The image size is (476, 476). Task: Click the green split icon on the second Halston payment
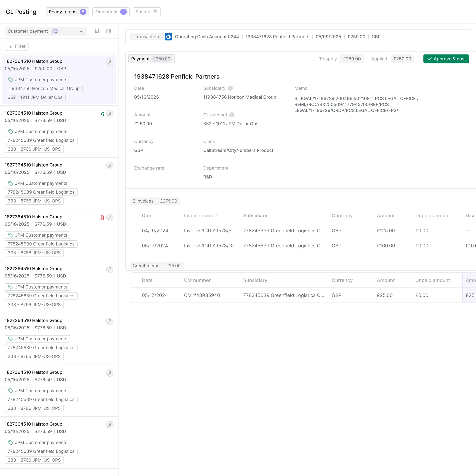[x=102, y=114]
